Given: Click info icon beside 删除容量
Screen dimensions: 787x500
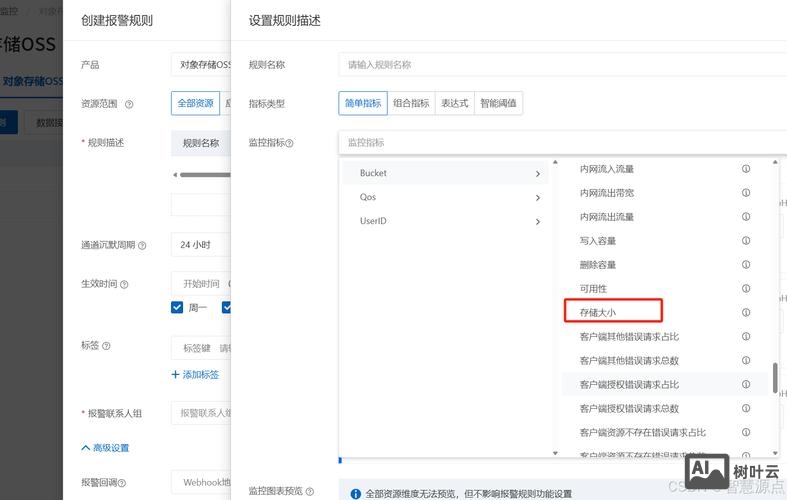Looking at the screenshot, I should [746, 265].
